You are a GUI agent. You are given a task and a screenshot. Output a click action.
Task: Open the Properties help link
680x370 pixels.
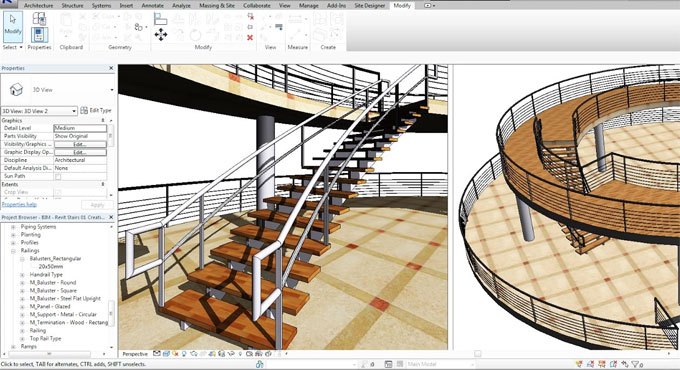point(19,204)
